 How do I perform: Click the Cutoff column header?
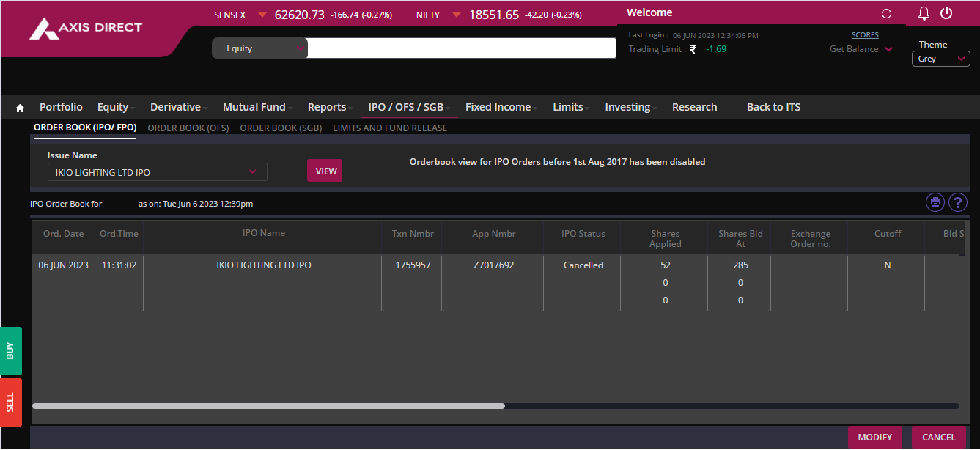(888, 234)
